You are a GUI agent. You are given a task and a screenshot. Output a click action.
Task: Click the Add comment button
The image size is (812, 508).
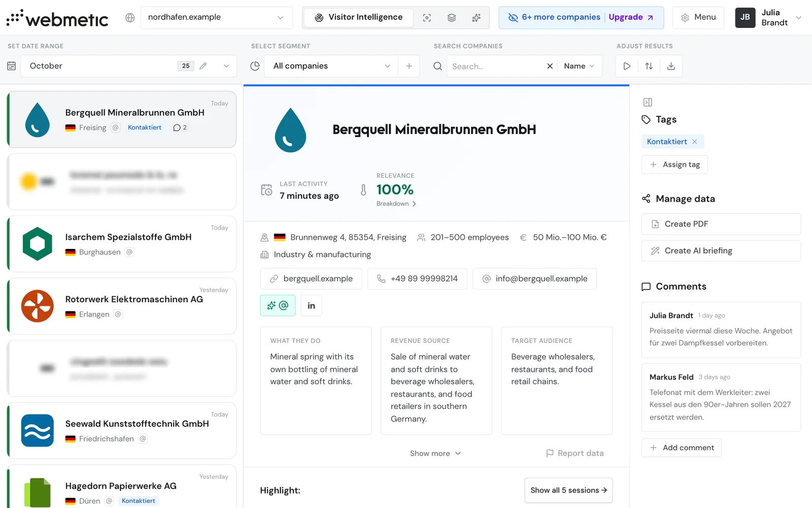(x=682, y=448)
